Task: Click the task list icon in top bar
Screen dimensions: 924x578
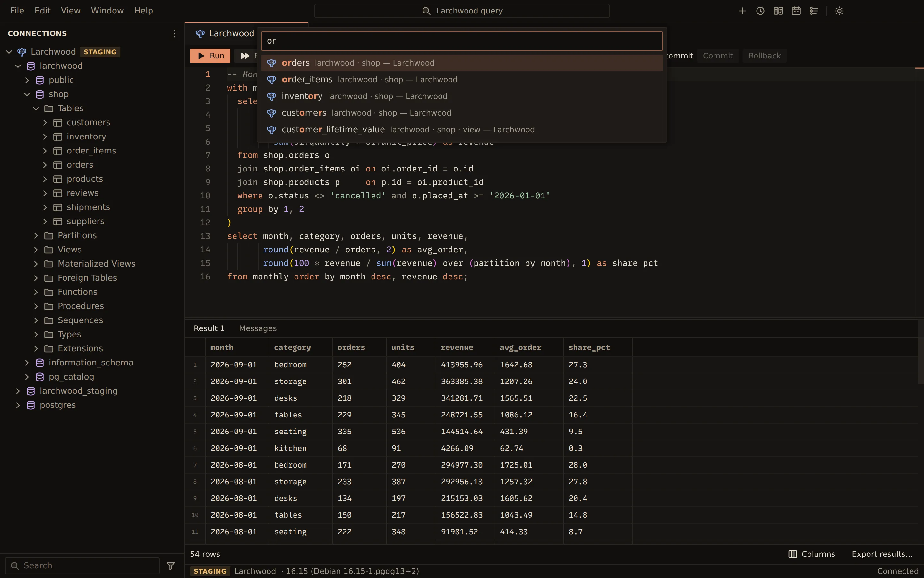Action: (x=814, y=11)
